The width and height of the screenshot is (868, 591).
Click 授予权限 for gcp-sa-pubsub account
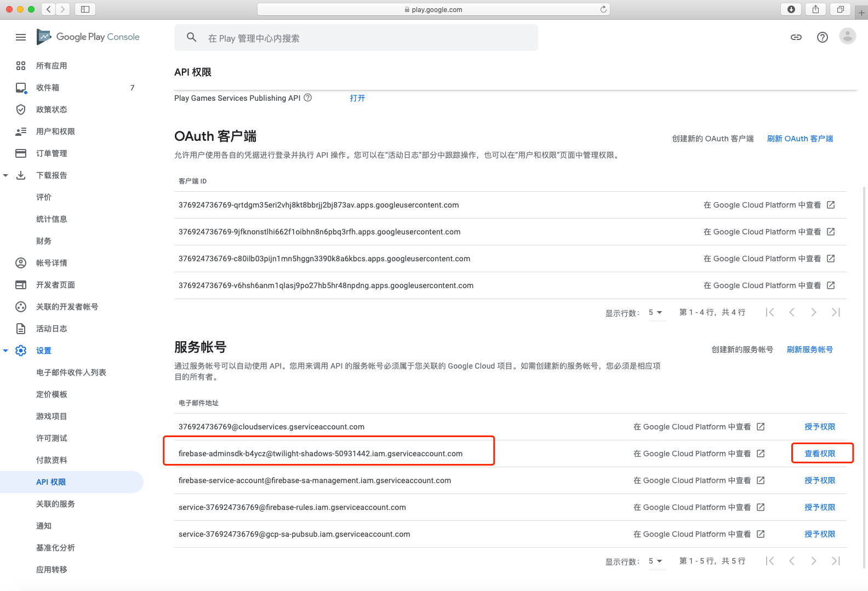(820, 534)
